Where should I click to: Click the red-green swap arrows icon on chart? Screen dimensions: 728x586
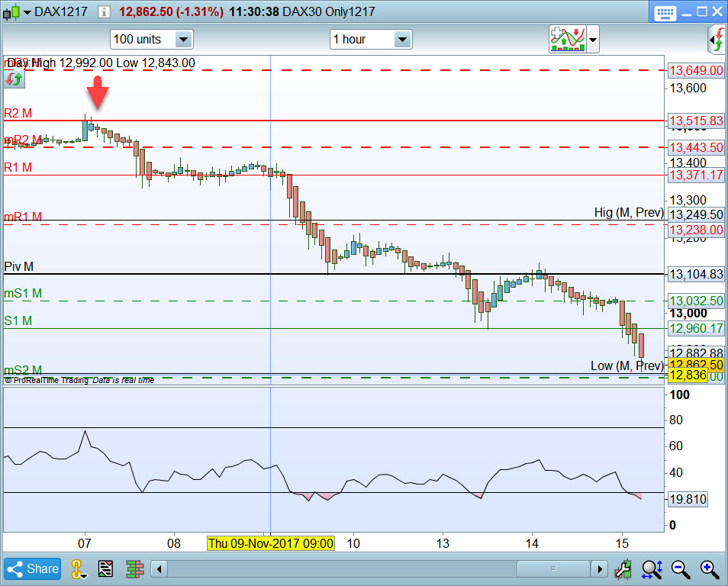pyautogui.click(x=14, y=79)
